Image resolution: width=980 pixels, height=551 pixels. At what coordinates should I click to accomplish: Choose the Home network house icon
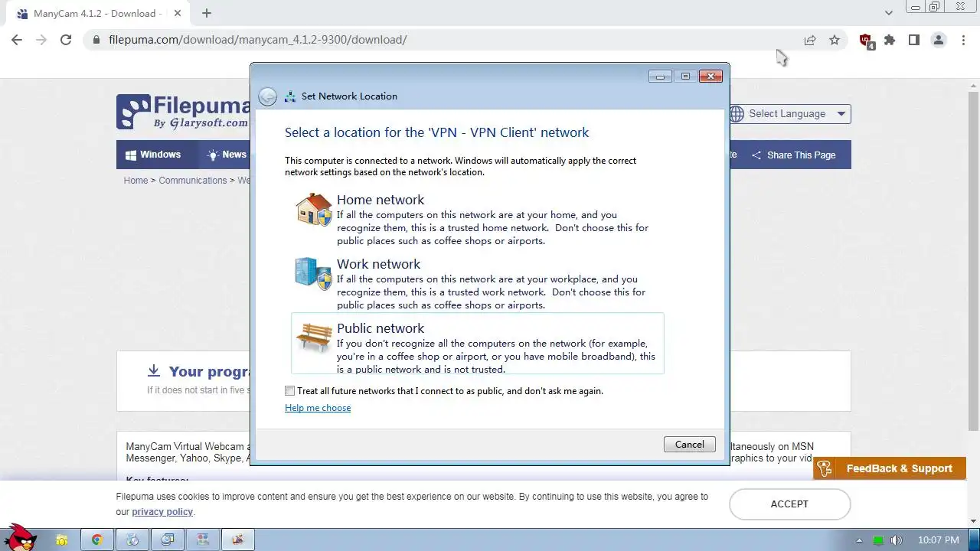coord(314,209)
